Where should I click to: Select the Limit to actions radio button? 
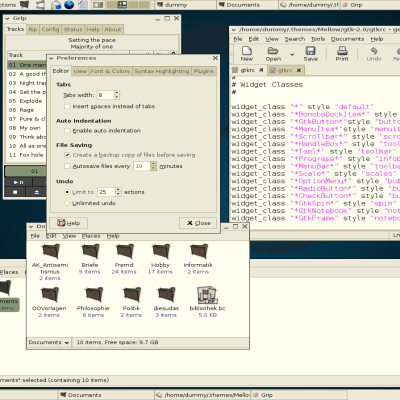[67, 192]
